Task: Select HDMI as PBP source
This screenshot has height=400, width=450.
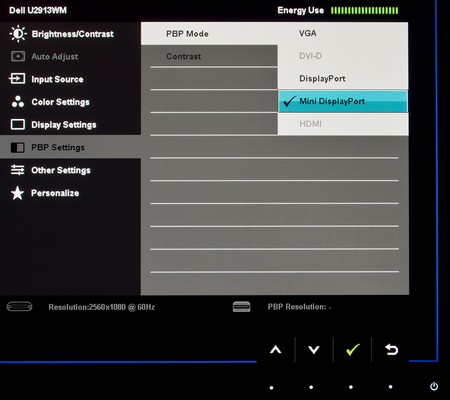Action: point(343,124)
